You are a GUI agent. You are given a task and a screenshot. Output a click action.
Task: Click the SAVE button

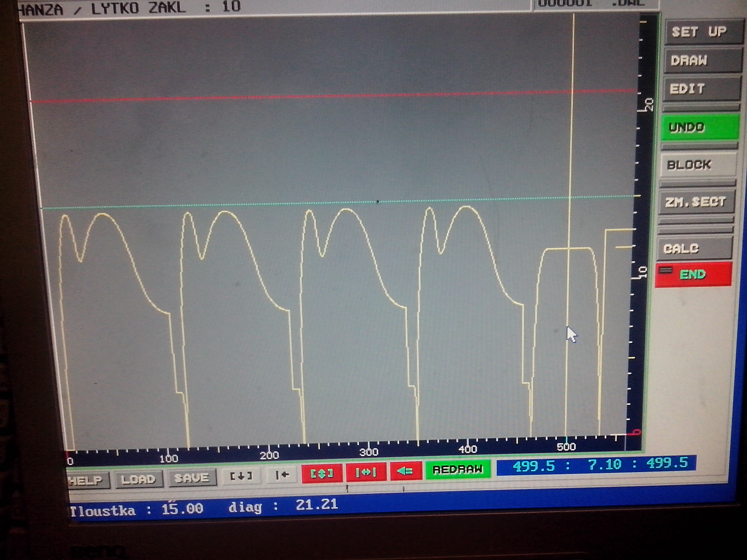point(191,478)
